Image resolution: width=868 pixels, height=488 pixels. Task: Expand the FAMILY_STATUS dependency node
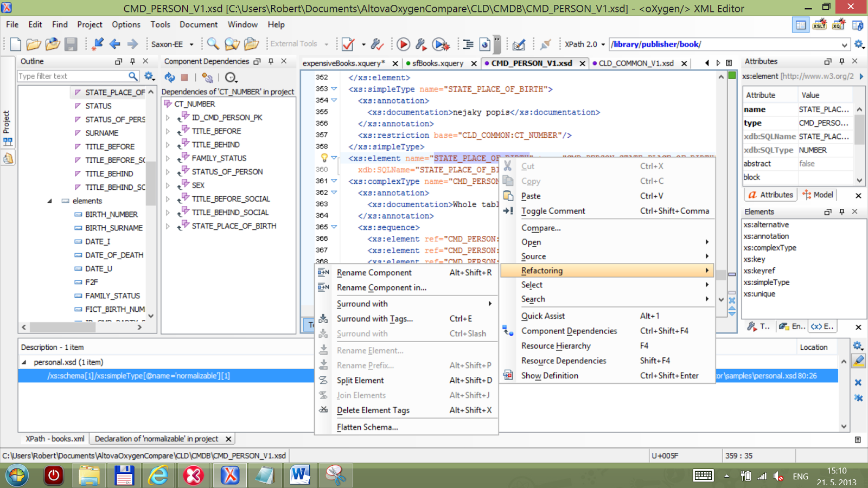click(x=168, y=158)
